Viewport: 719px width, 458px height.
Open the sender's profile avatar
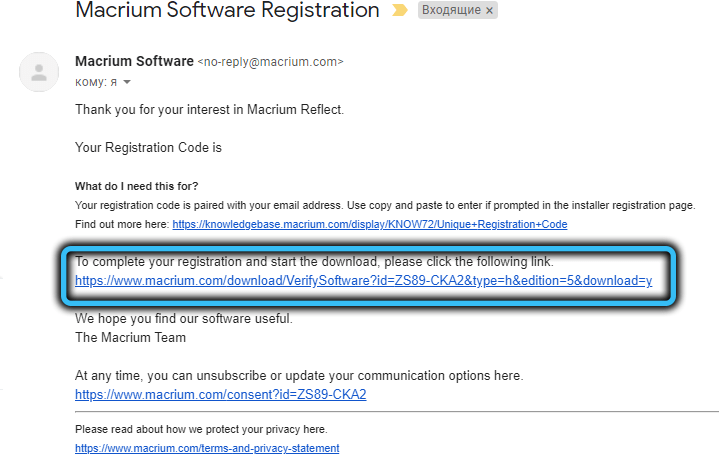(39, 72)
